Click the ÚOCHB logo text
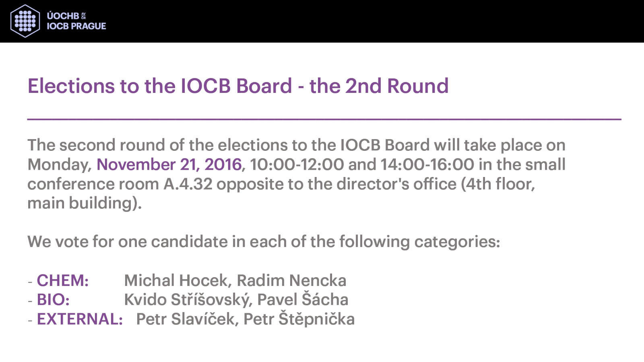The height and width of the screenshot is (362, 644). tap(63, 16)
